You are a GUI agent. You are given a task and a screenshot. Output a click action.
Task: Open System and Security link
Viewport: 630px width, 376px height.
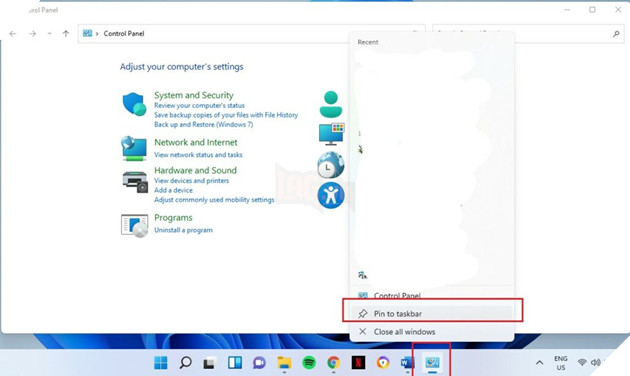(x=194, y=95)
